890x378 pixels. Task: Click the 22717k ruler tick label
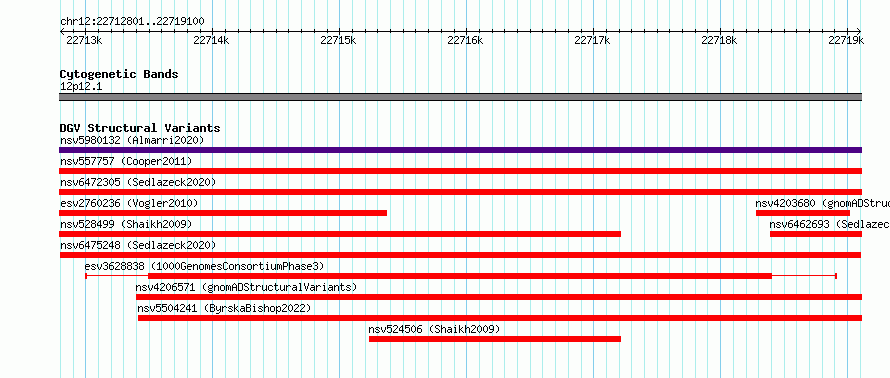pos(593,40)
